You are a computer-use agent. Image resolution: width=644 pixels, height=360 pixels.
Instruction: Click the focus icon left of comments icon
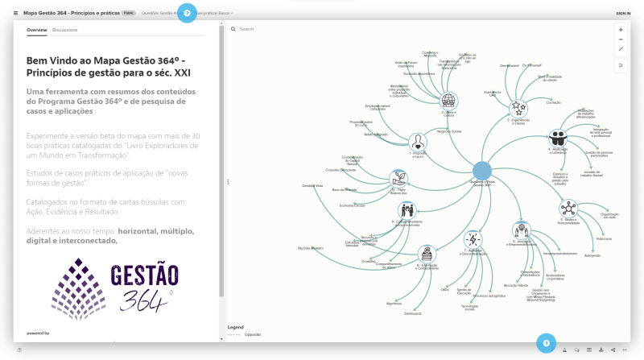[565, 350]
